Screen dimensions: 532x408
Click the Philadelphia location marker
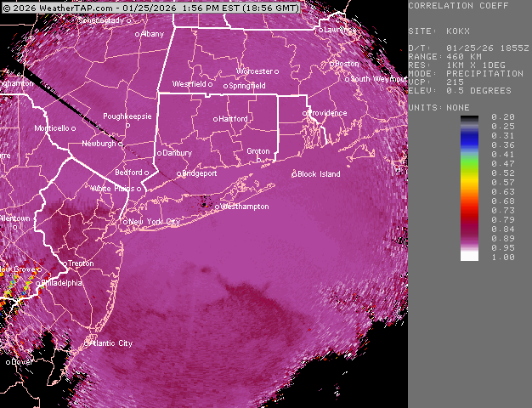tap(40, 283)
